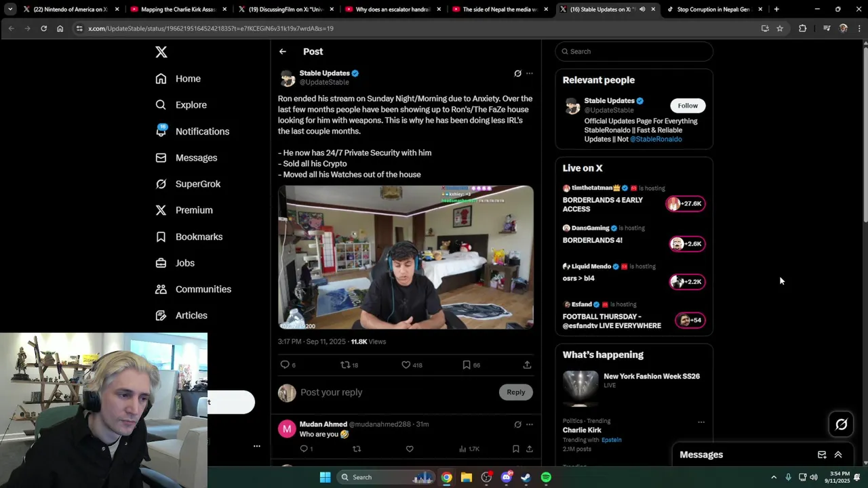Open the Windows Start menu

(x=325, y=477)
